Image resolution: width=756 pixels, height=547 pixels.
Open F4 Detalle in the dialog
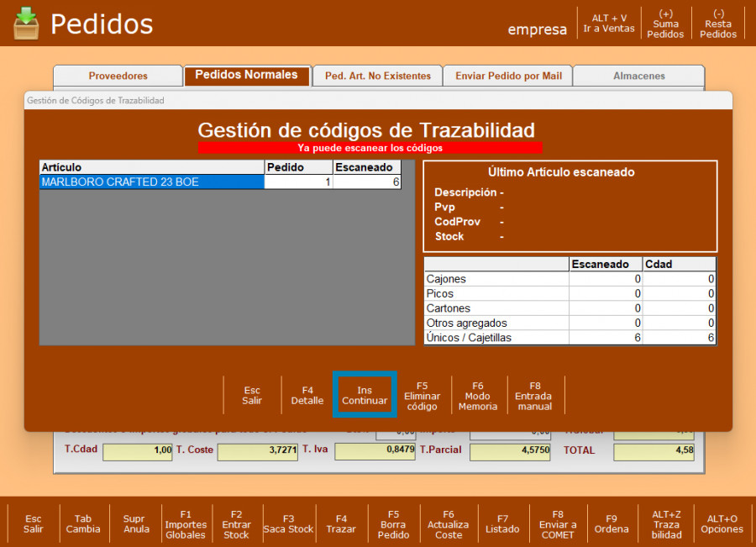point(307,396)
